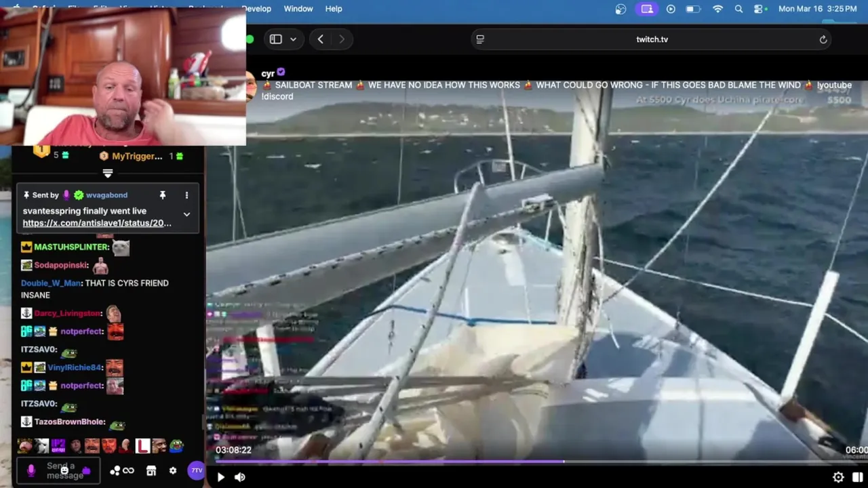Click the cyr channel name

(268, 73)
